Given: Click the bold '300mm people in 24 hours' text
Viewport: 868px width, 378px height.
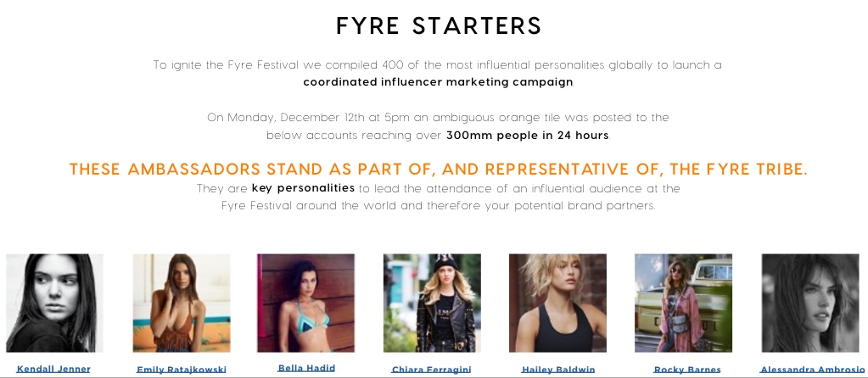Looking at the screenshot, I should coord(528,136).
